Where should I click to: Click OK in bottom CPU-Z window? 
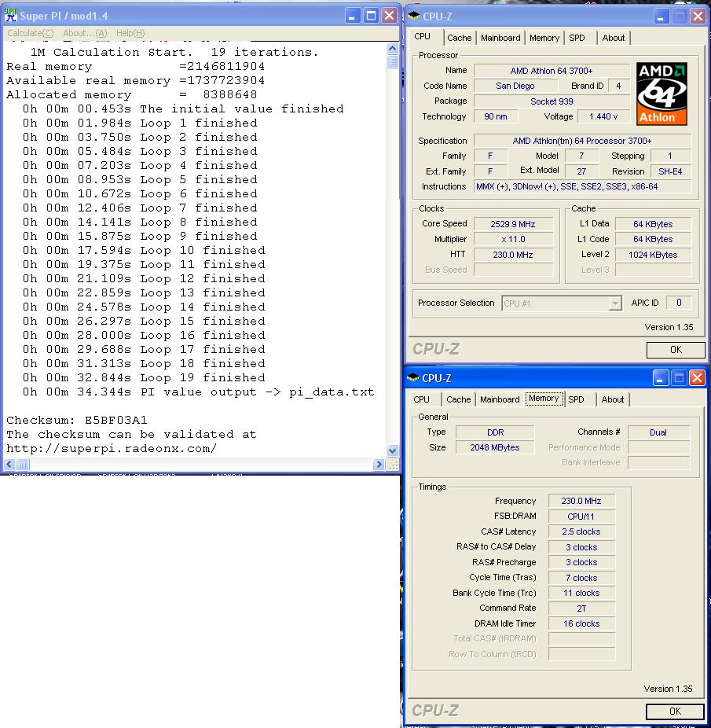[676, 711]
